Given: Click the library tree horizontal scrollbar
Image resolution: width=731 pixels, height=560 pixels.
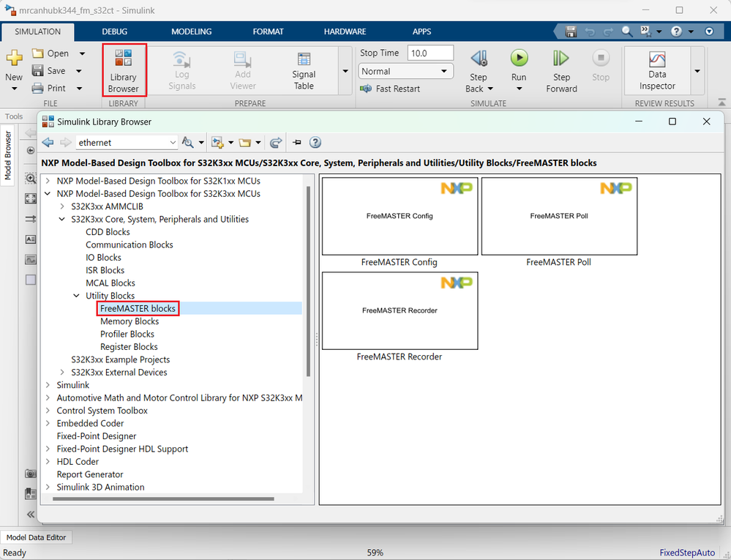Looking at the screenshot, I should 163,499.
